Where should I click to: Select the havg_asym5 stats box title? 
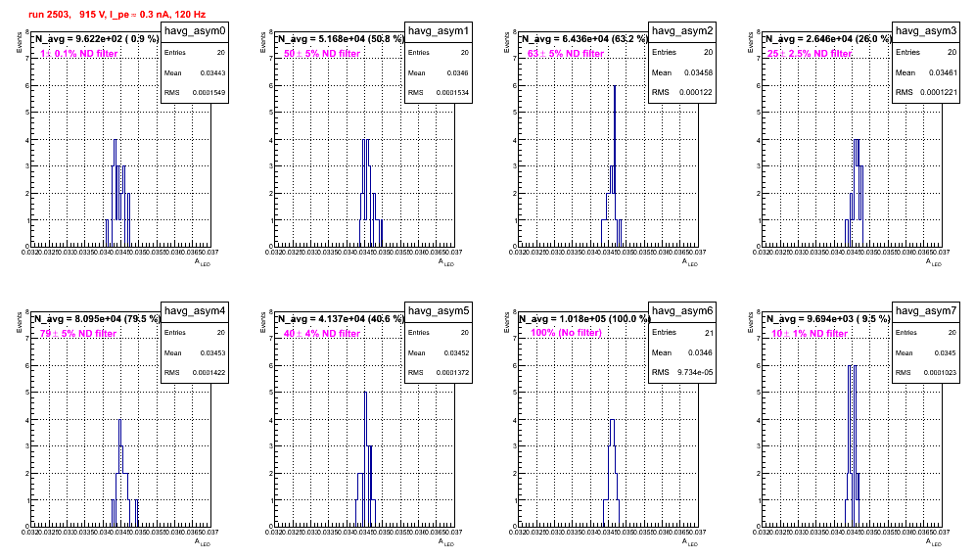click(439, 311)
